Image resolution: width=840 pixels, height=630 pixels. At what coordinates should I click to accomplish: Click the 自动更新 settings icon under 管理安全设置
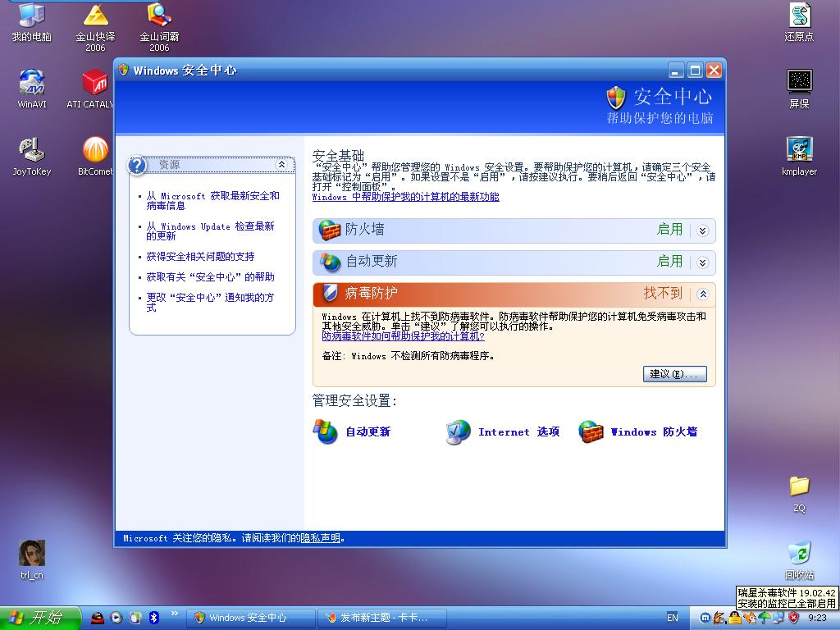[x=325, y=431]
